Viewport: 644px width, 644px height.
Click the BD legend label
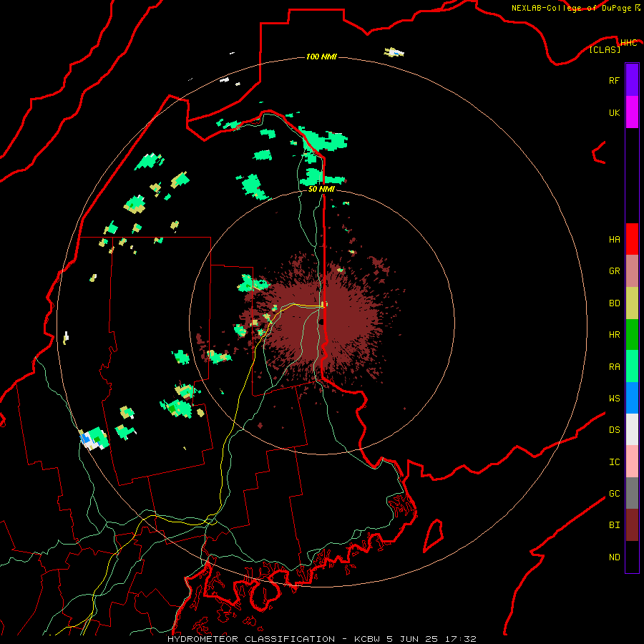click(x=614, y=303)
